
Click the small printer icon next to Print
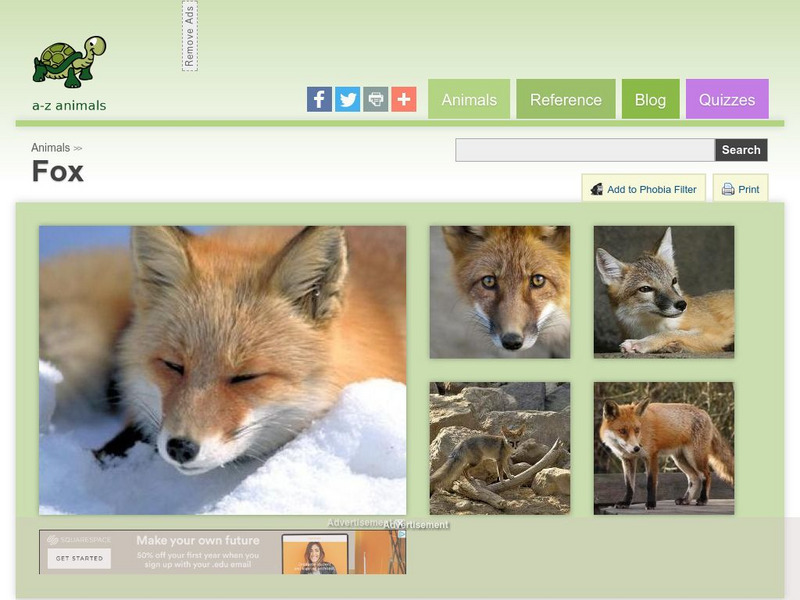(727, 189)
